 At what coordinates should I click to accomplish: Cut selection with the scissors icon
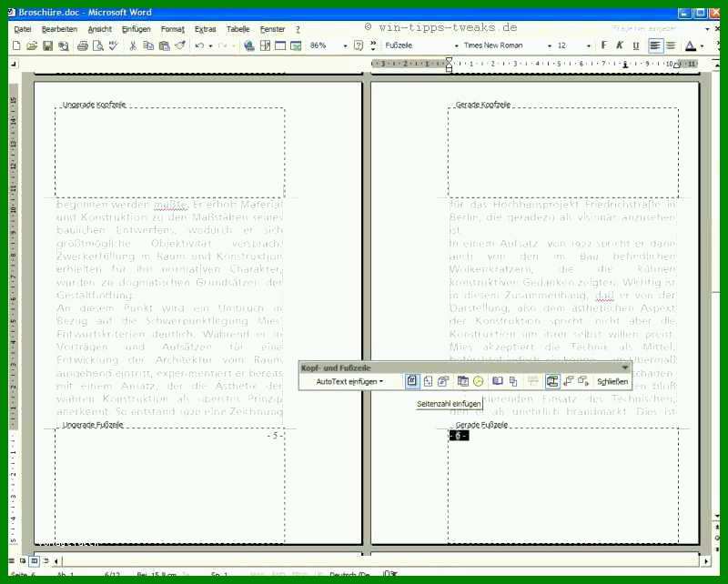(133, 45)
